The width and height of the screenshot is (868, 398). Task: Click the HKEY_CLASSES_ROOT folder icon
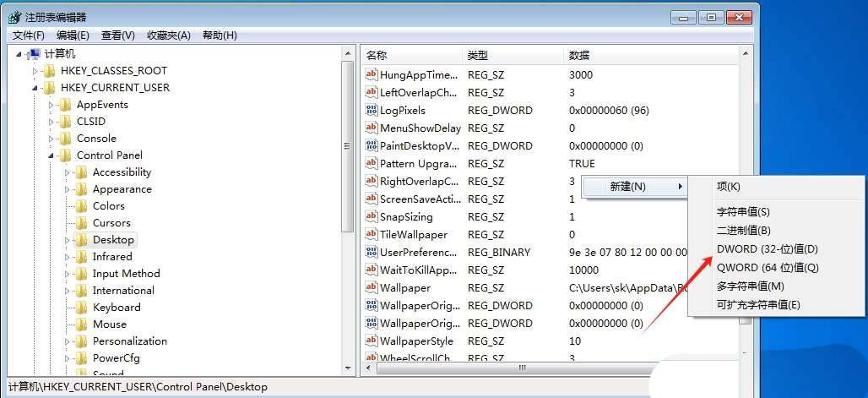coord(49,71)
